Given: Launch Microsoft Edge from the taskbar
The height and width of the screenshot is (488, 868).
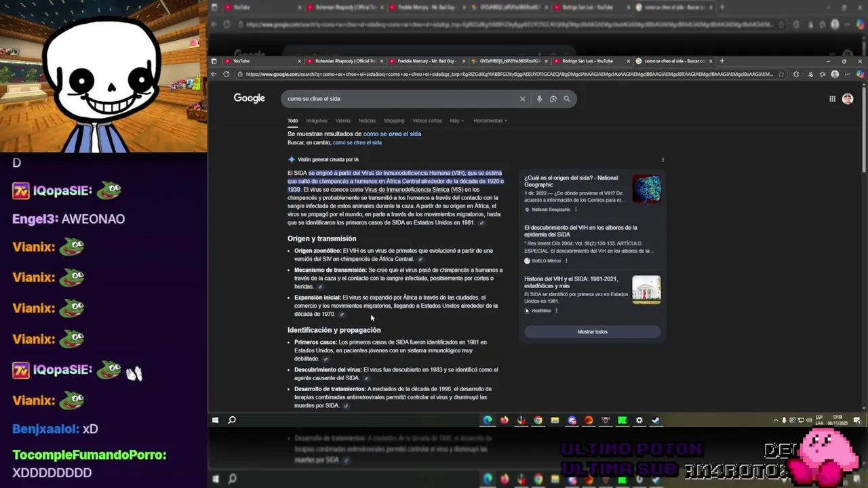Looking at the screenshot, I should [x=488, y=420].
